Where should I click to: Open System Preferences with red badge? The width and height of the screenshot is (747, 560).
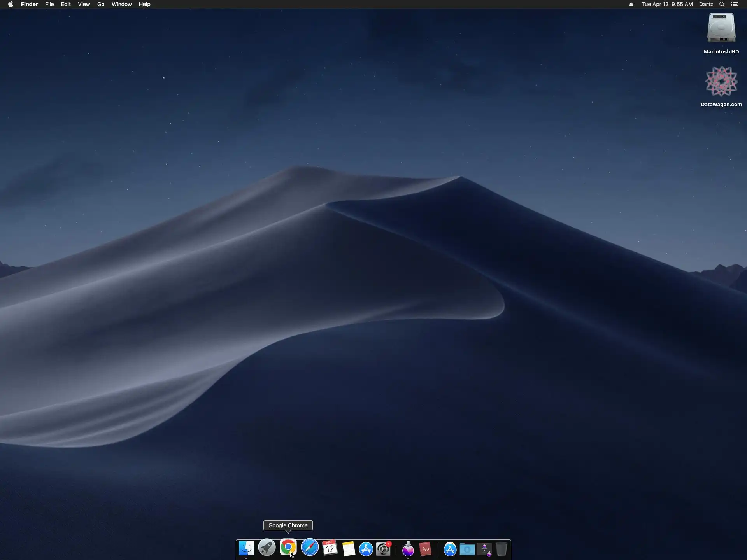(383, 549)
